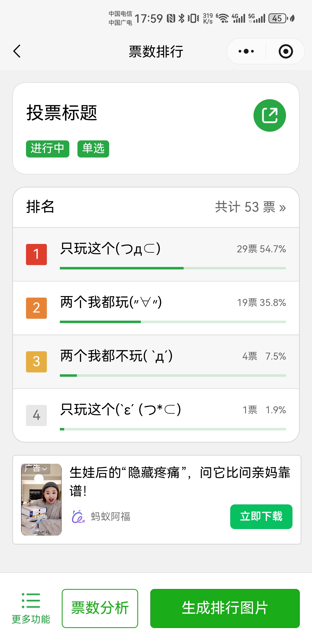Tap the 进行中 status tag

click(48, 149)
